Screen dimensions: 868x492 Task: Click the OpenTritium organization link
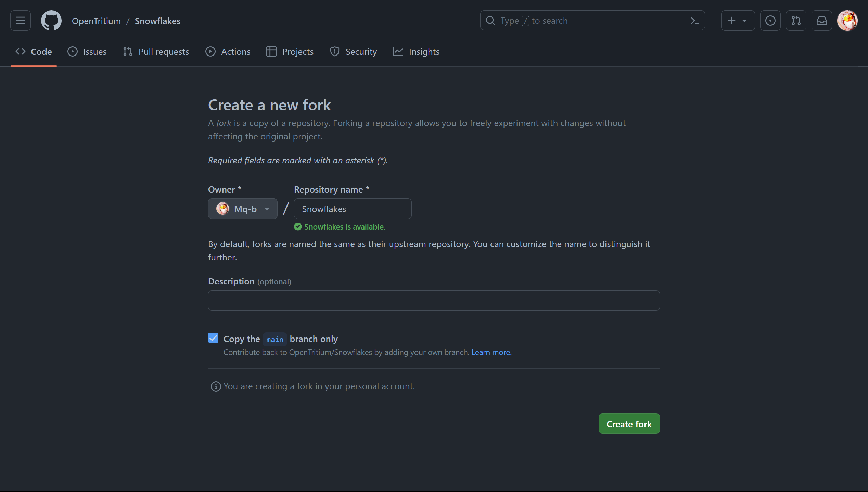(x=96, y=20)
